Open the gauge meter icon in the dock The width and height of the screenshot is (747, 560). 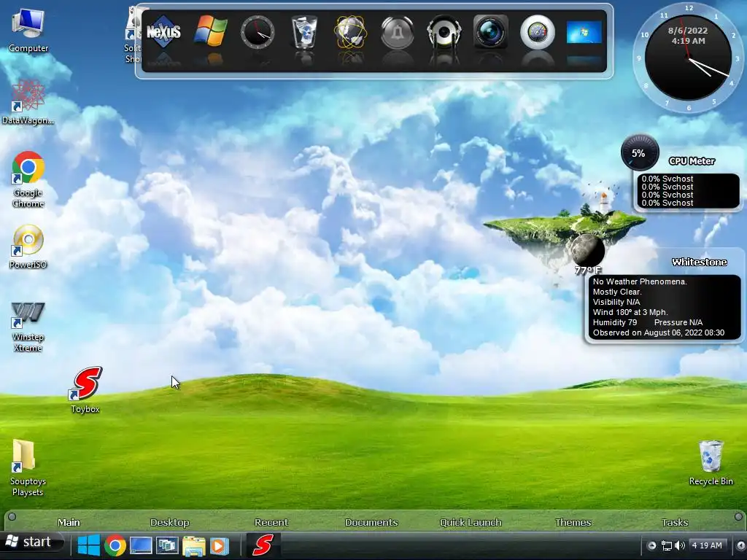click(538, 32)
